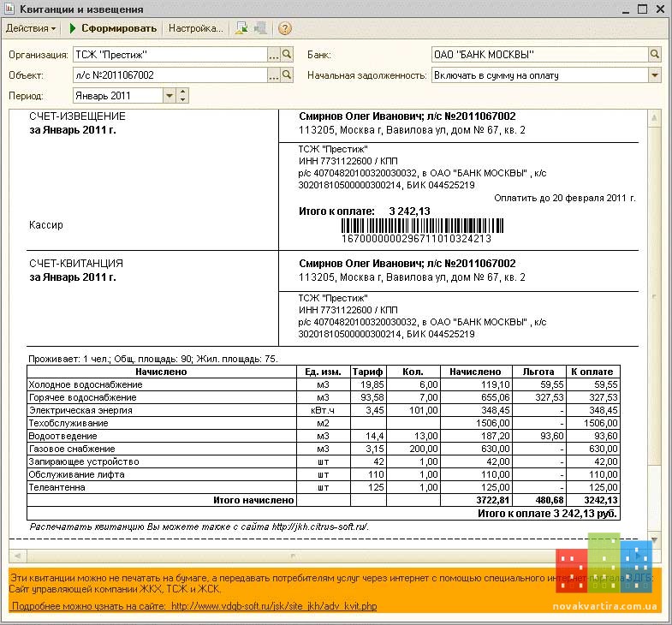Image resolution: width=672 pixels, height=625 pixels.
Task: Expand Начальная задолженность dropdown
Action: [x=654, y=75]
